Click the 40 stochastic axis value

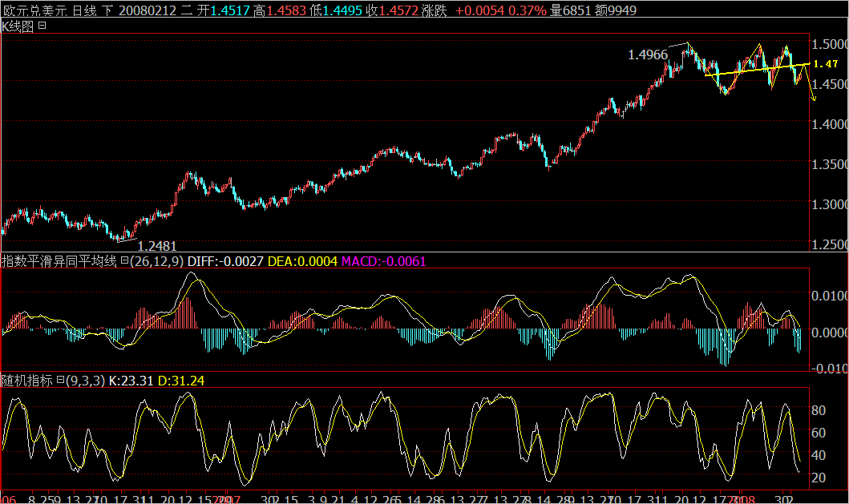(819, 455)
